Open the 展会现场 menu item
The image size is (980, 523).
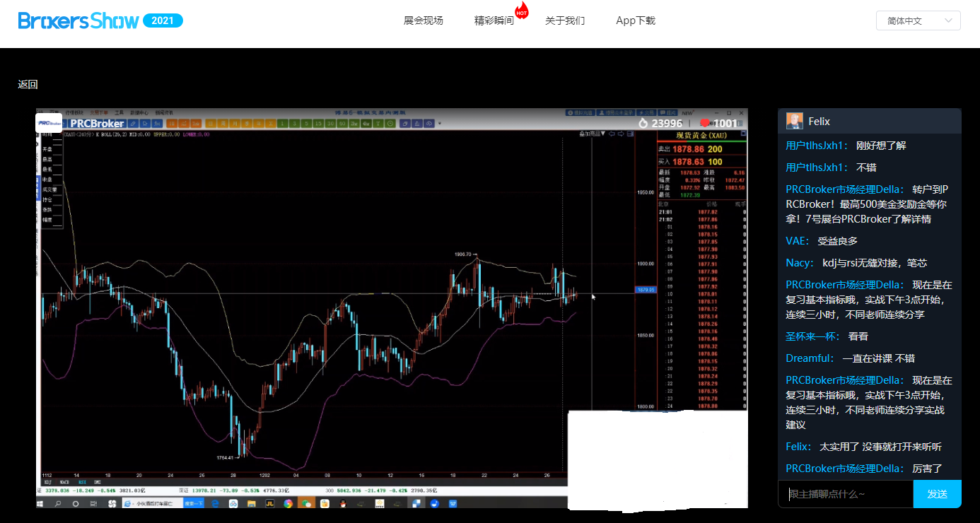pyautogui.click(x=423, y=20)
